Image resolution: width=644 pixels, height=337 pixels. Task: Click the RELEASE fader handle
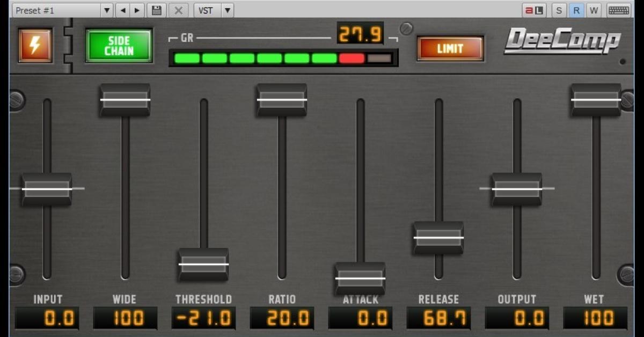pos(438,238)
